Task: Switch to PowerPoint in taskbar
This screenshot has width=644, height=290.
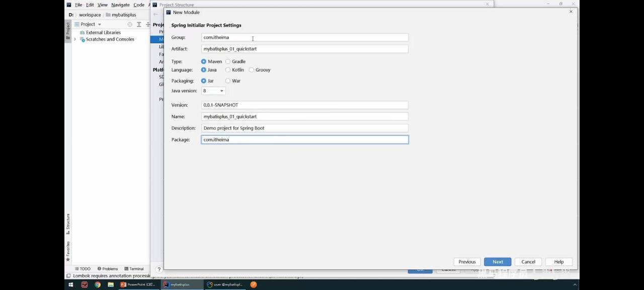Action: click(139, 284)
